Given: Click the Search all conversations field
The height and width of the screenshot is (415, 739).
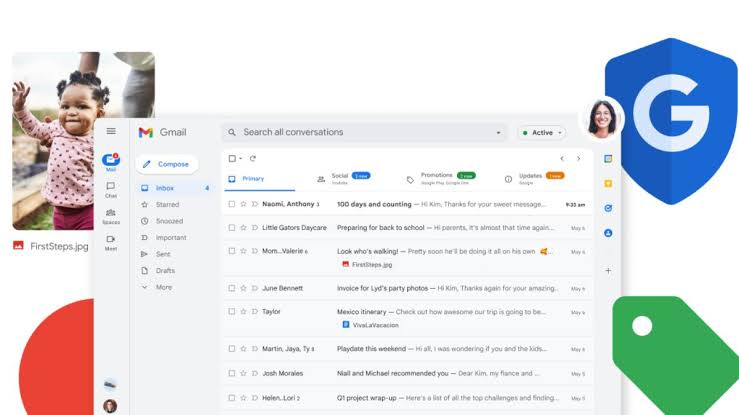Looking at the screenshot, I should [x=360, y=132].
